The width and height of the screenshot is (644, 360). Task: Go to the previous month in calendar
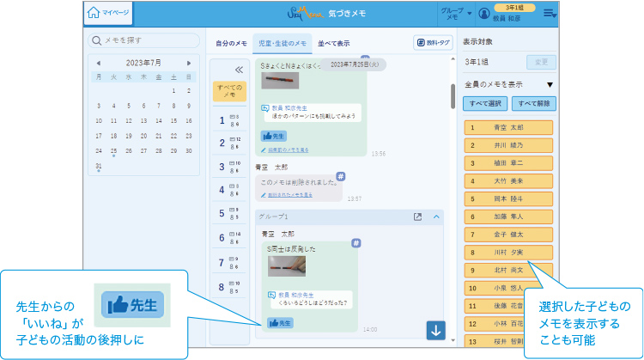[98, 64]
